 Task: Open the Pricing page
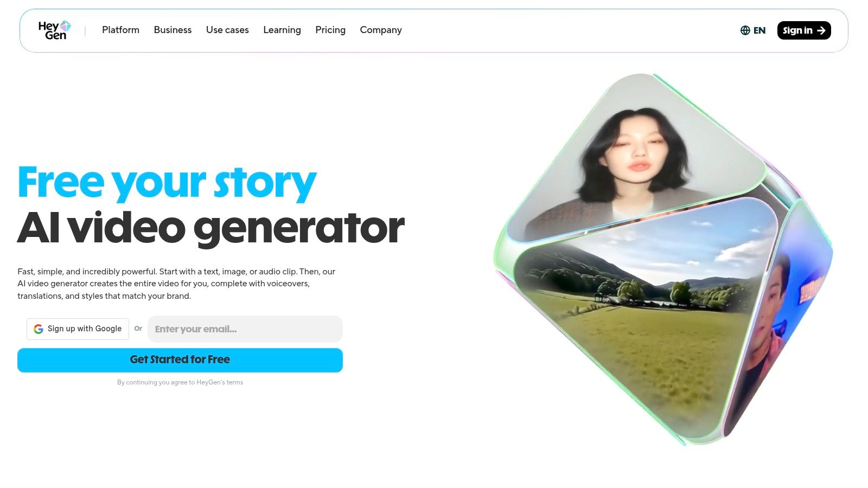coord(330,30)
